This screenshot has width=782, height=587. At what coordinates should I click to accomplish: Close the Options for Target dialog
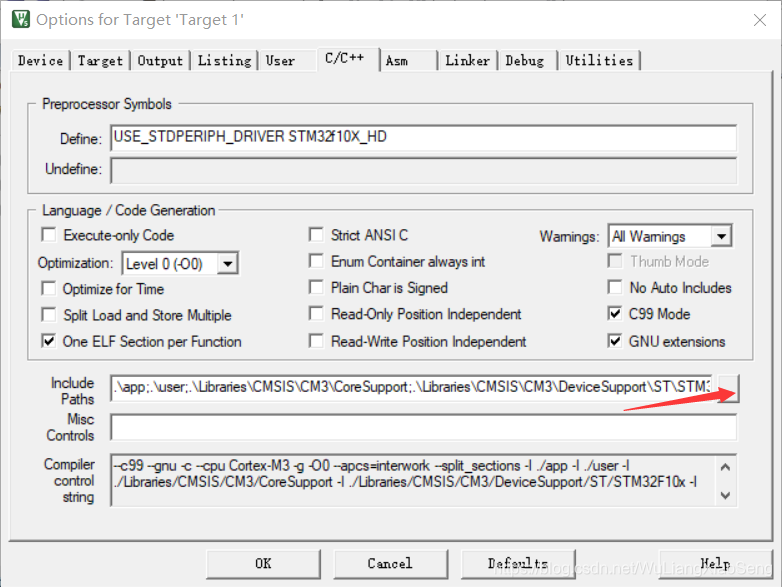point(760,20)
